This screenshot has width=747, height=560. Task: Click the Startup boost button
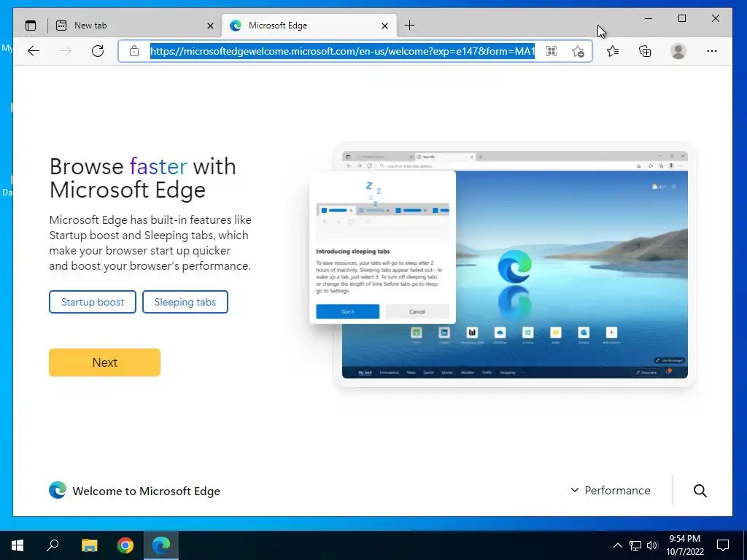coord(93,302)
